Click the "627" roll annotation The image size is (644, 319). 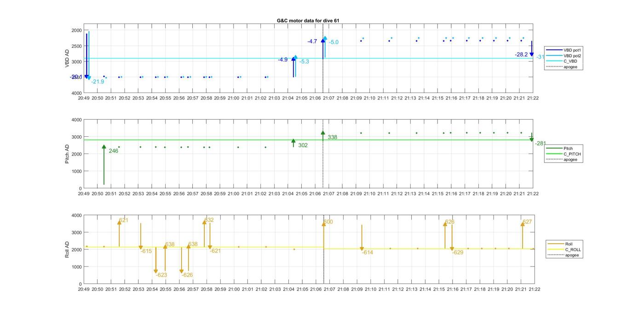pyautogui.click(x=527, y=222)
